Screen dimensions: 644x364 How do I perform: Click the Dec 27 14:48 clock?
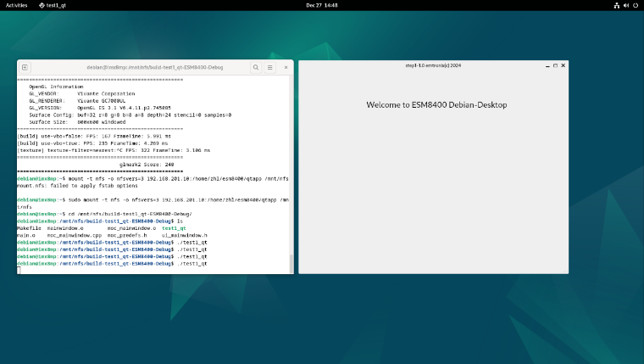point(322,5)
